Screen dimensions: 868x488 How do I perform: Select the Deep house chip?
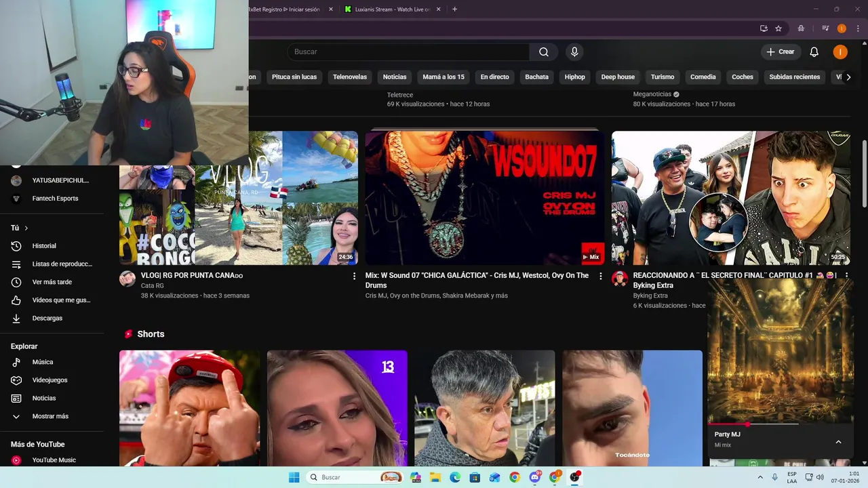pyautogui.click(x=618, y=77)
